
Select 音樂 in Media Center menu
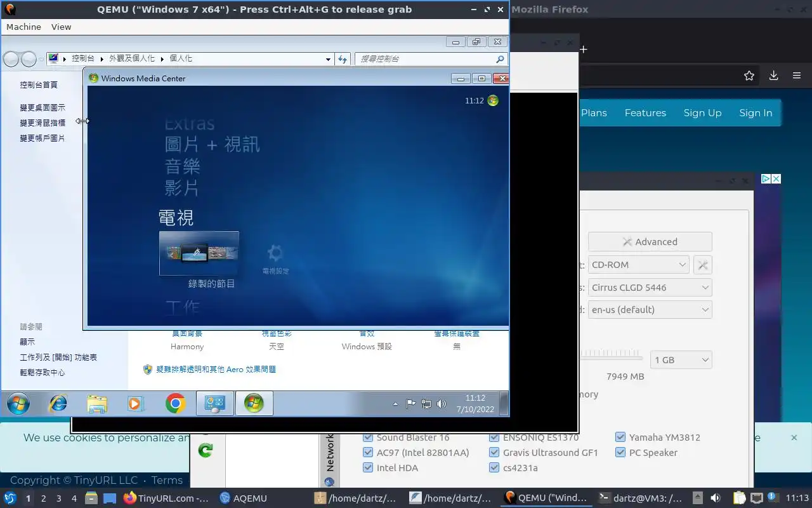tap(183, 166)
